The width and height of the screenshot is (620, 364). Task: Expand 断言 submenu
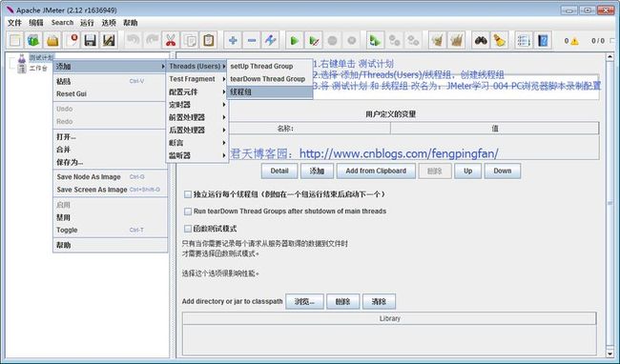click(x=197, y=143)
